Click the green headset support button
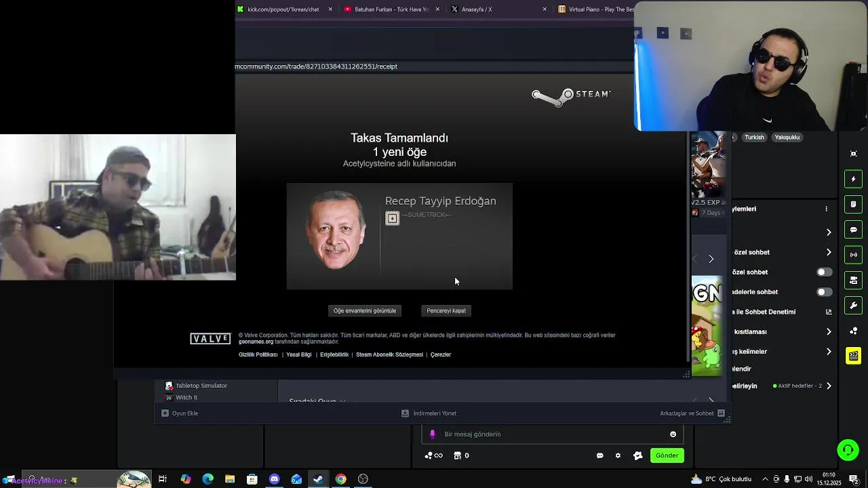This screenshot has height=488, width=868. point(848,450)
